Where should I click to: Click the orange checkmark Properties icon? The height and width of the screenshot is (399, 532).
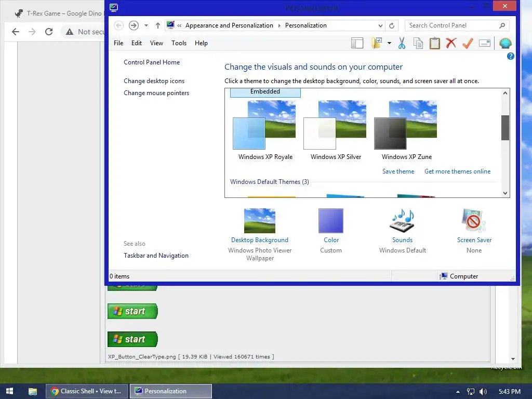coord(468,43)
